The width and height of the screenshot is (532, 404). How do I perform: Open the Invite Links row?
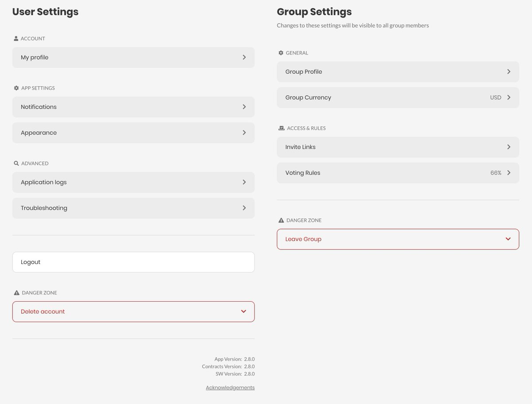pos(398,147)
